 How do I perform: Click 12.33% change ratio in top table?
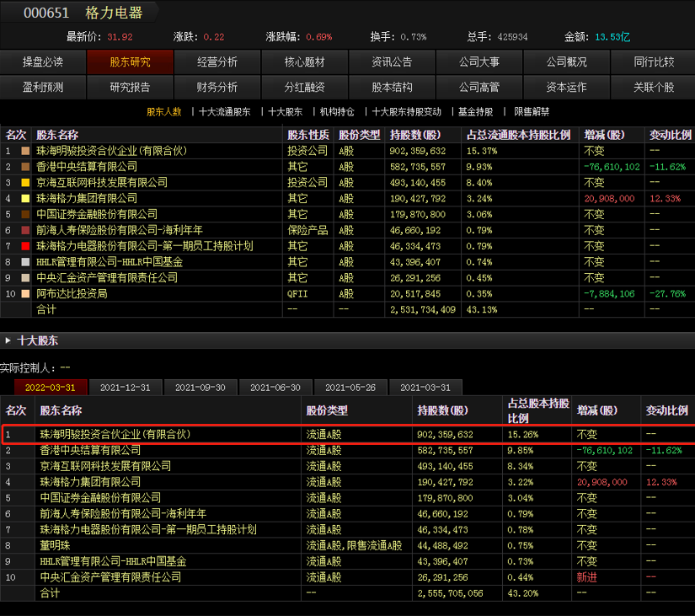coord(665,198)
